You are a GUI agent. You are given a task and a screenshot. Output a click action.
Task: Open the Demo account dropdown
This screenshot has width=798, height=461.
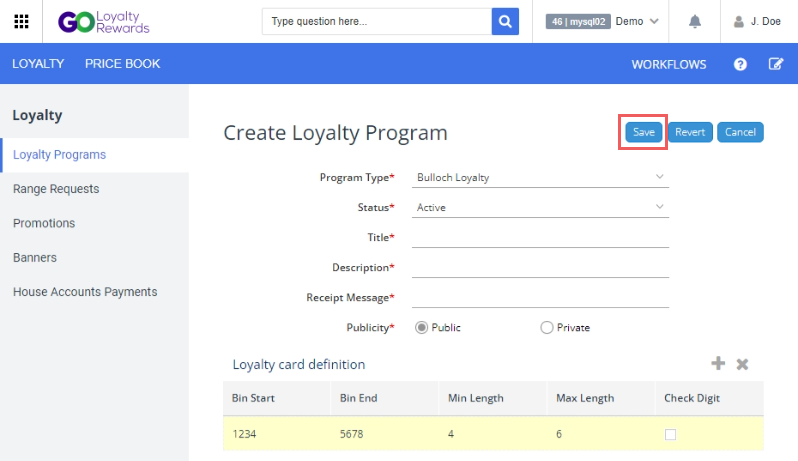point(637,21)
